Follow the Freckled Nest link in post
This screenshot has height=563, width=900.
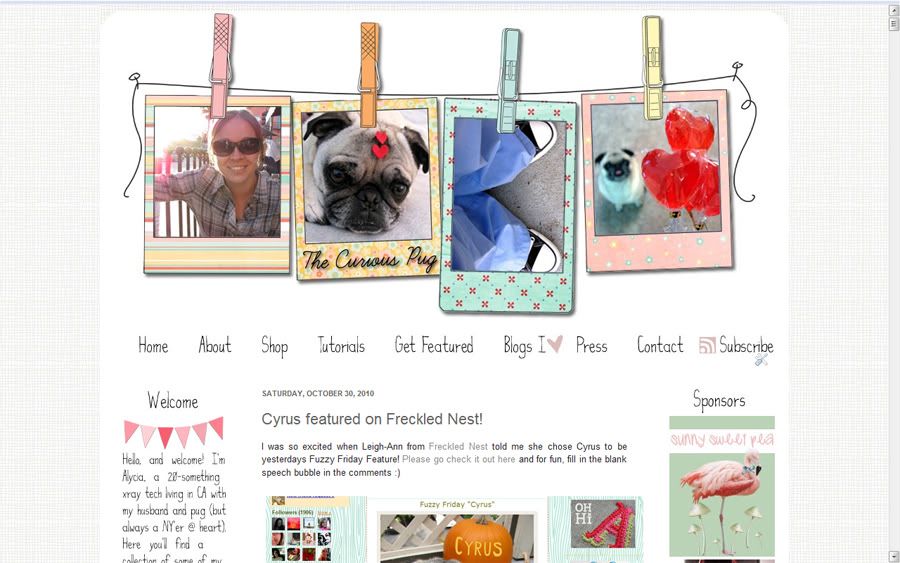pos(458,446)
